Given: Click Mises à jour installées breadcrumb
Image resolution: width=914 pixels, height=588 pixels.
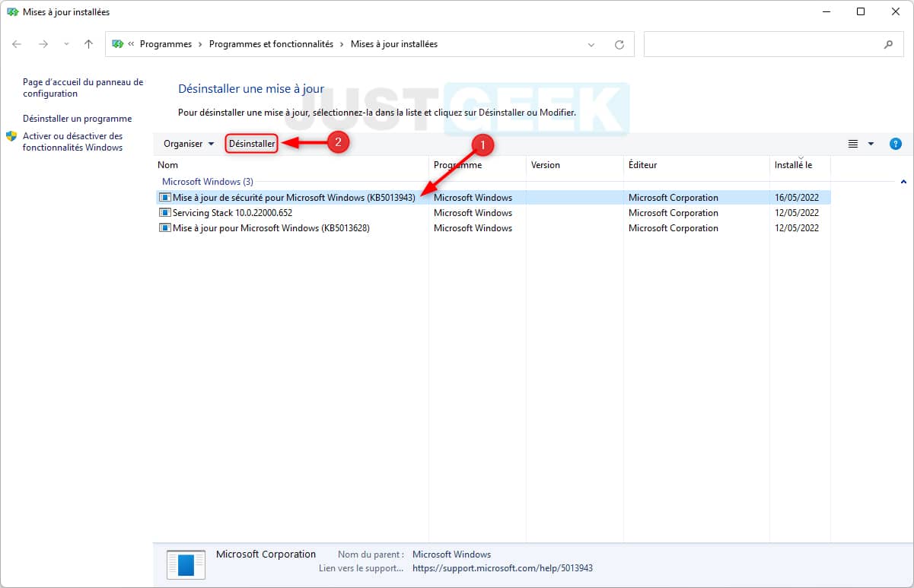Looking at the screenshot, I should tap(394, 44).
